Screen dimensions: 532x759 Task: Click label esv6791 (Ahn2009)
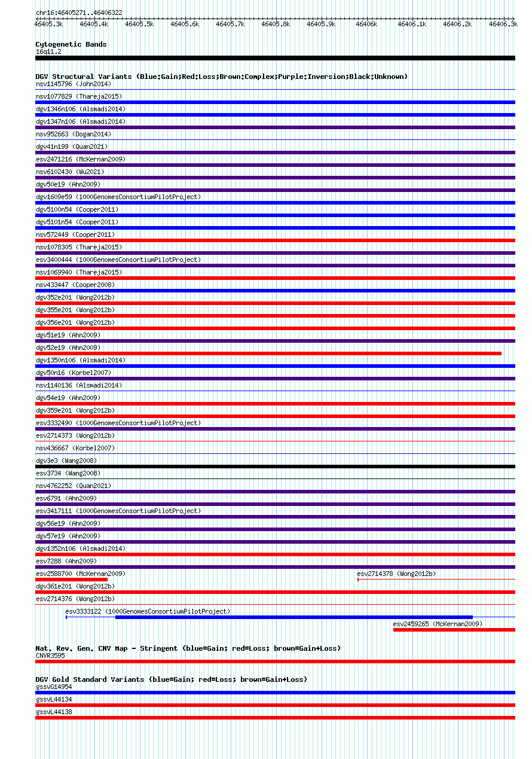coord(66,498)
